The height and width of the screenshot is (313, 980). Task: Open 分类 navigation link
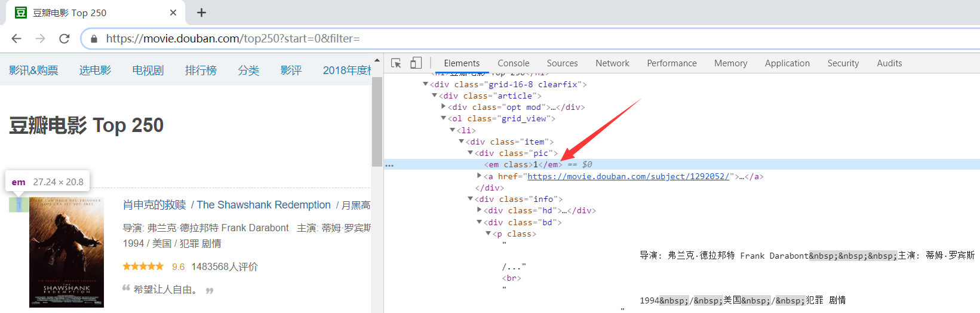pos(248,70)
